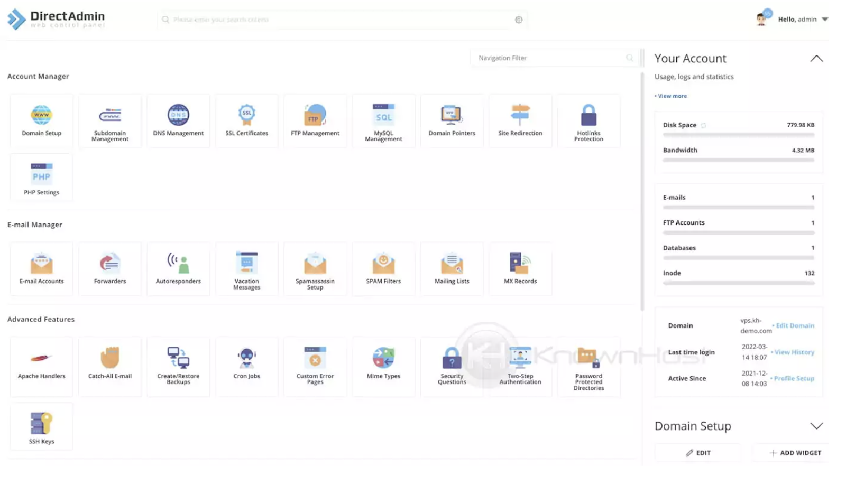Click the Account Manager heading
Viewport: 846px width, 504px height.
coord(38,77)
